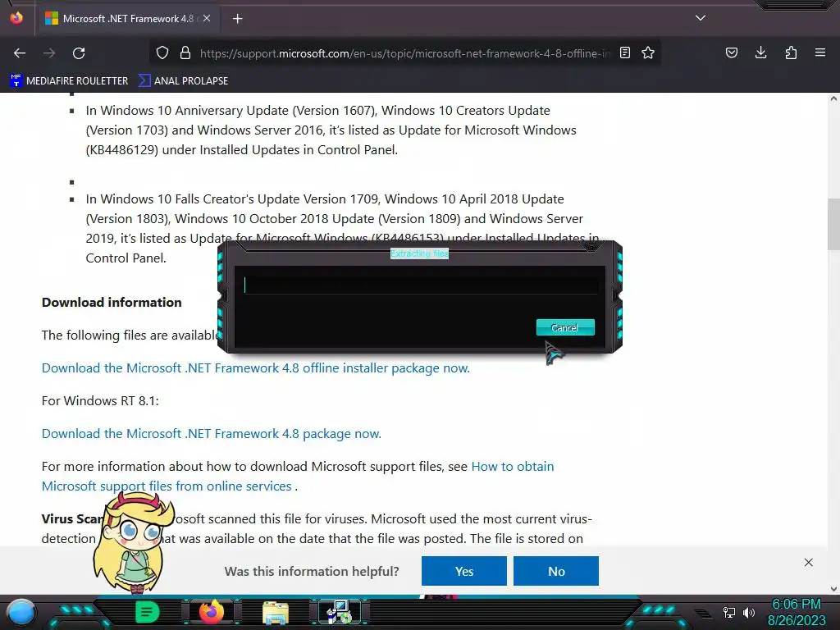
Task: Open the Extensions puzzle icon
Action: pyautogui.click(x=791, y=53)
